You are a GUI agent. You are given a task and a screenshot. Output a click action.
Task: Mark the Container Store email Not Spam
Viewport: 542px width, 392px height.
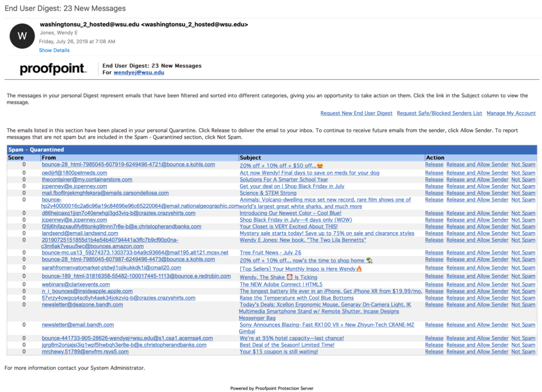[523, 180]
